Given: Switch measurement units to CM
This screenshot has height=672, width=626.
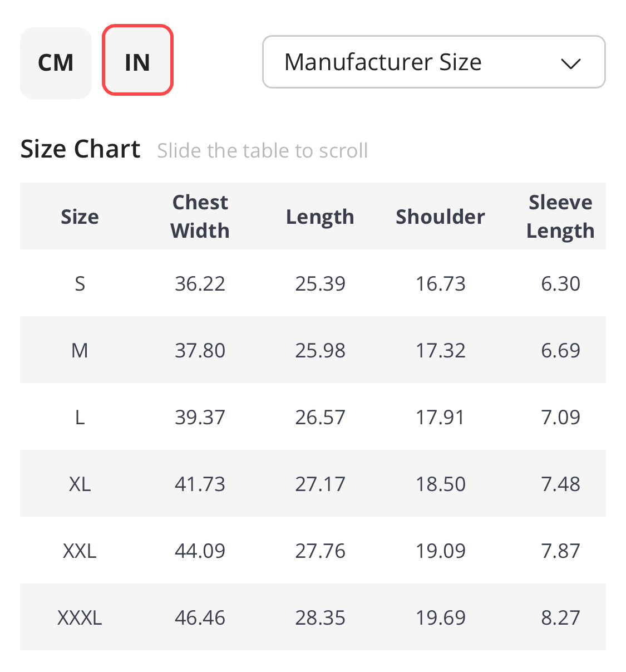Looking at the screenshot, I should (x=56, y=63).
